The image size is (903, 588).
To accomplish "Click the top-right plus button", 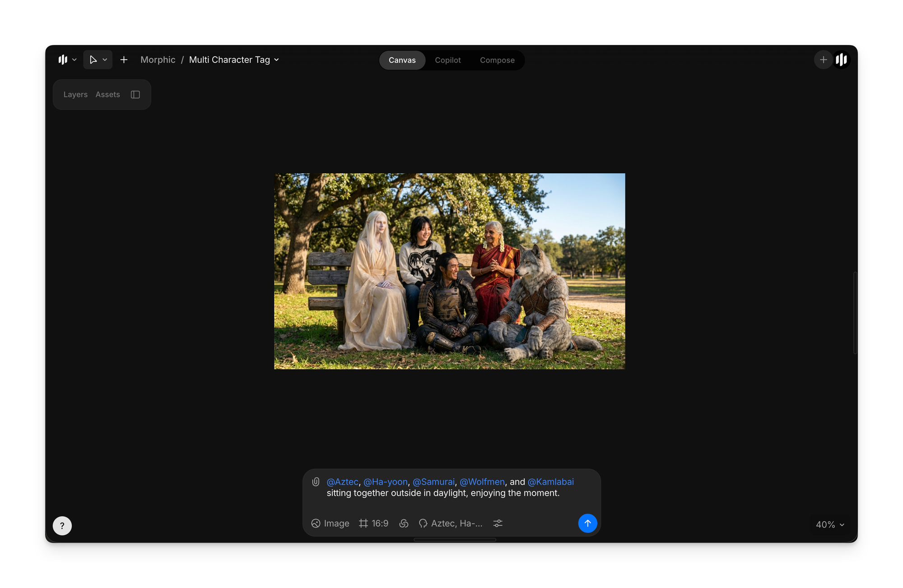I will [x=823, y=60].
